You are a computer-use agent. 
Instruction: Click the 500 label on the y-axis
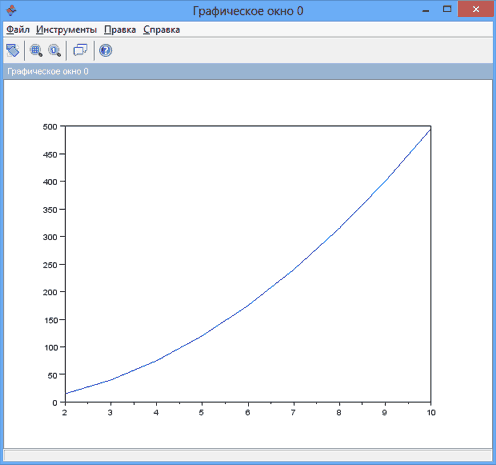50,127
